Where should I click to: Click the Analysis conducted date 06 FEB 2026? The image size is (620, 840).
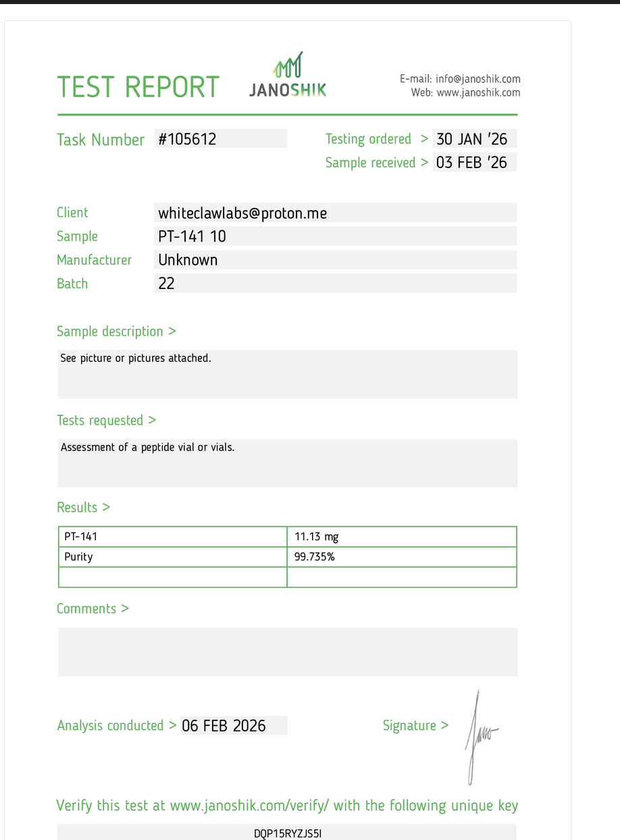pos(233,726)
